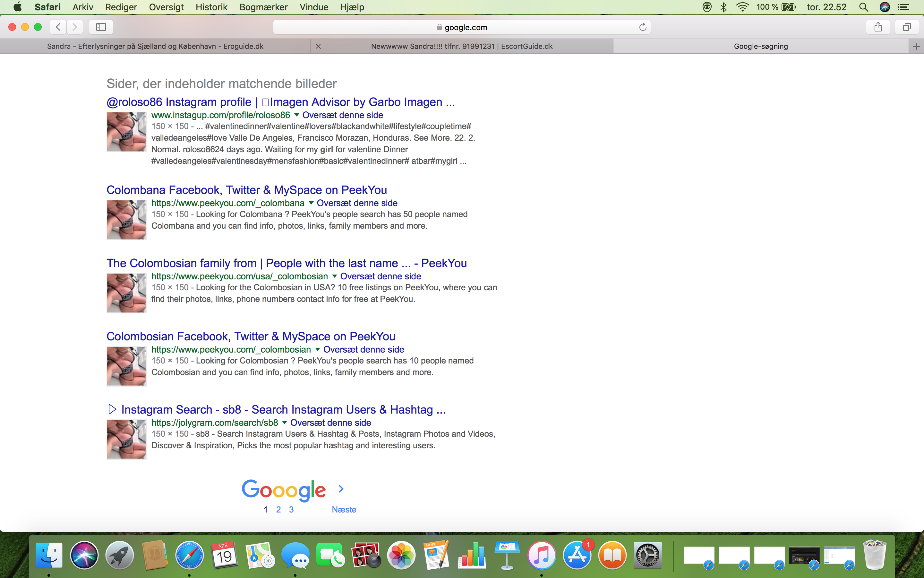Image resolution: width=924 pixels, height=578 pixels.
Task: Expand dropdown arrow next to instagup.com URL
Action: coord(297,115)
